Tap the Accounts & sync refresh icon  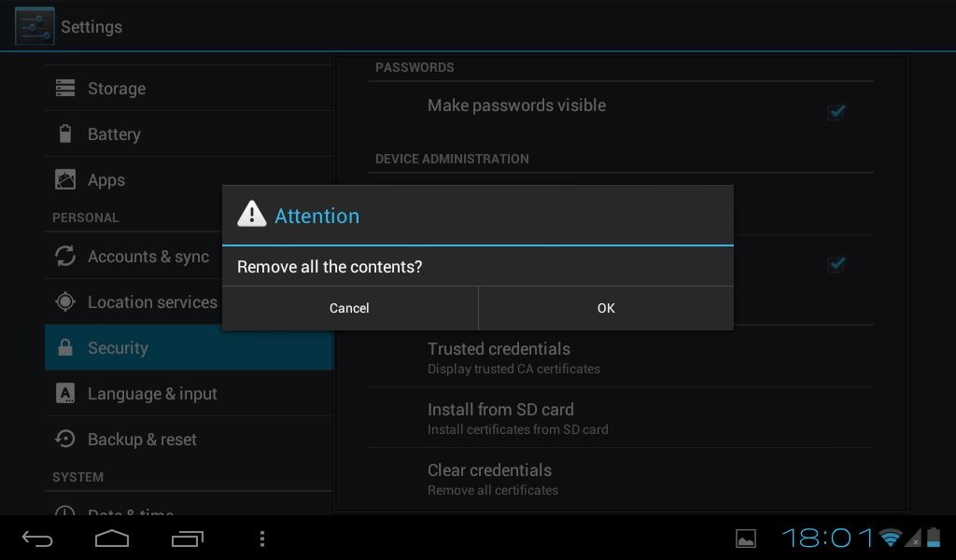[x=65, y=256]
